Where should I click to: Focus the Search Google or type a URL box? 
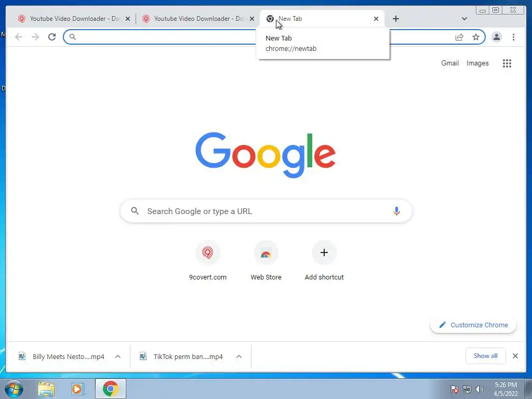[266, 211]
